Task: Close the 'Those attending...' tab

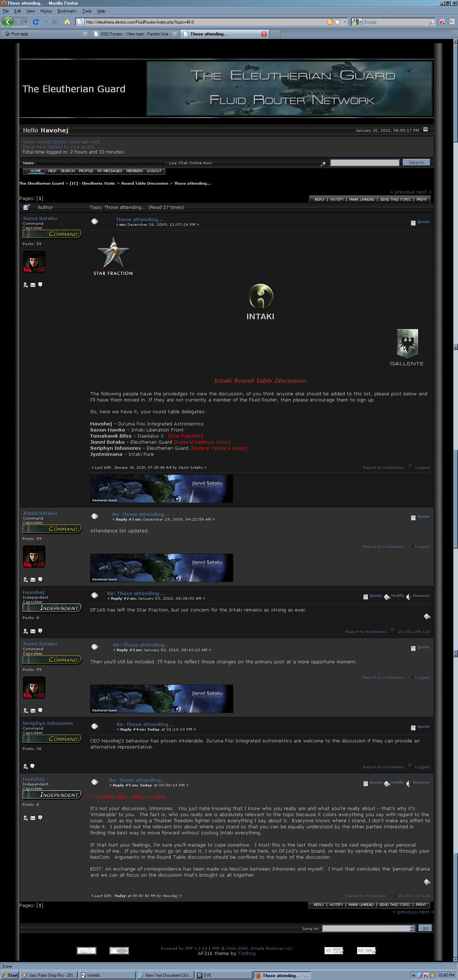Action: pyautogui.click(x=264, y=34)
